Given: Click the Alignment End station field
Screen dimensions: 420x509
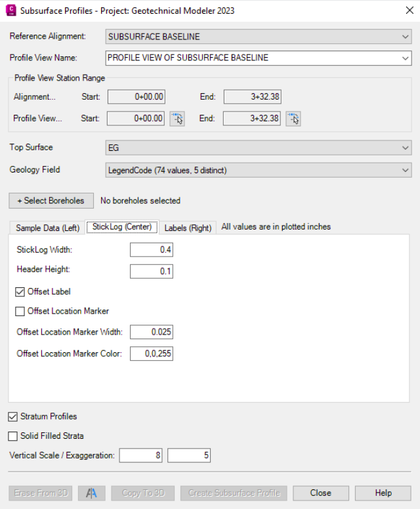Looking at the screenshot, I should tap(253, 96).
